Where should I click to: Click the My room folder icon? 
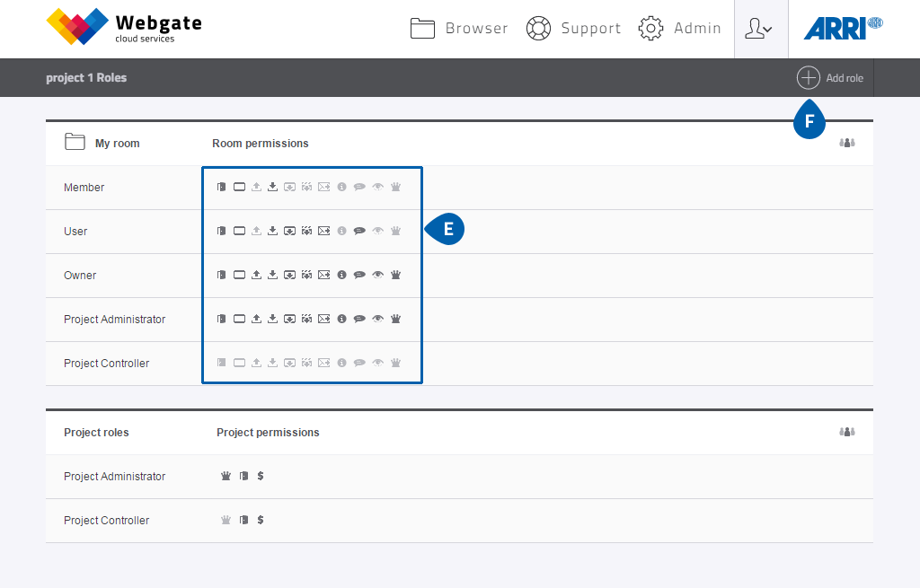click(75, 142)
